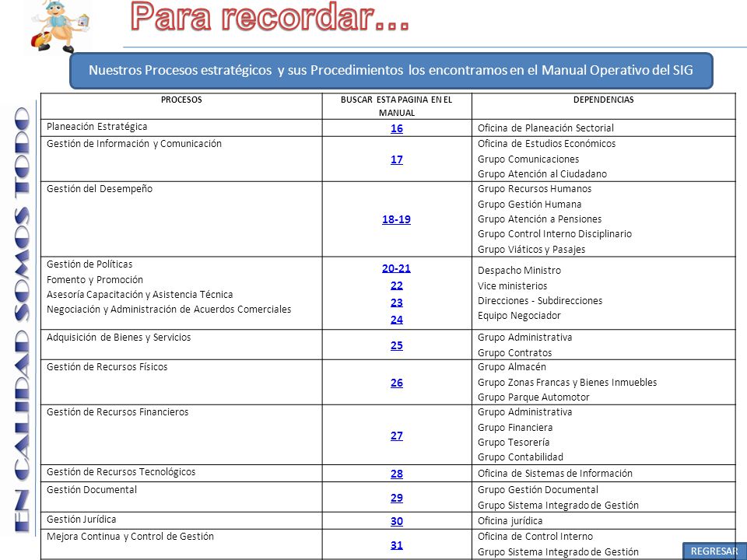
Task: Click 'Oficina de Control Interno' text
Action: (x=535, y=537)
